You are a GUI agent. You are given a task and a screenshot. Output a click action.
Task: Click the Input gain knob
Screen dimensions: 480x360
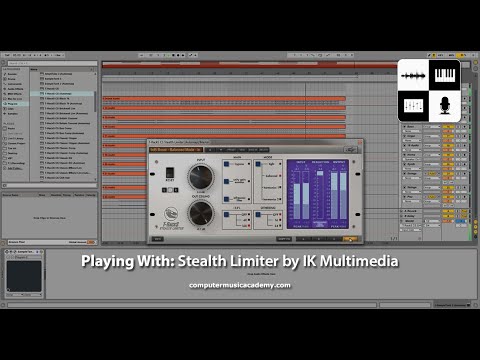(x=201, y=177)
